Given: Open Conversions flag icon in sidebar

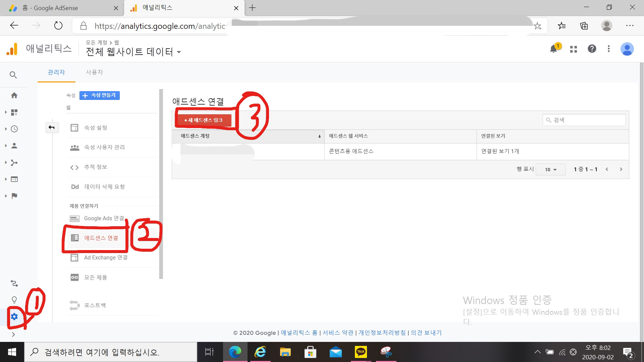Looking at the screenshot, I should (x=14, y=196).
